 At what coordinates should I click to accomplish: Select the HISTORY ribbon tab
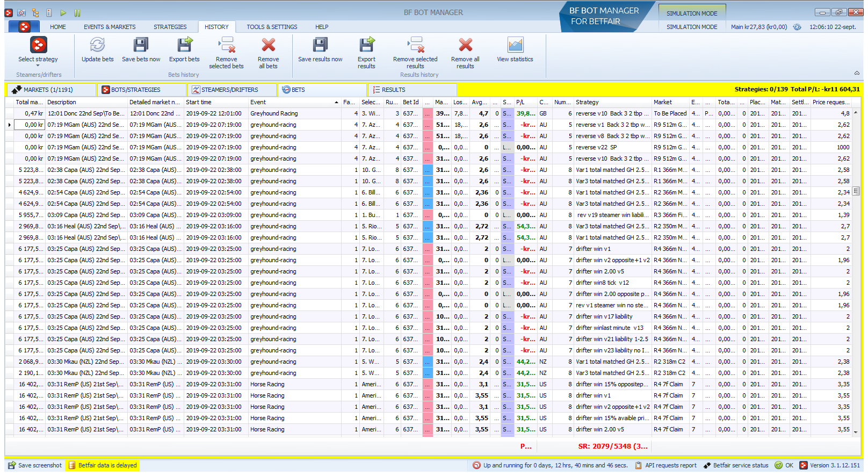[x=216, y=27]
